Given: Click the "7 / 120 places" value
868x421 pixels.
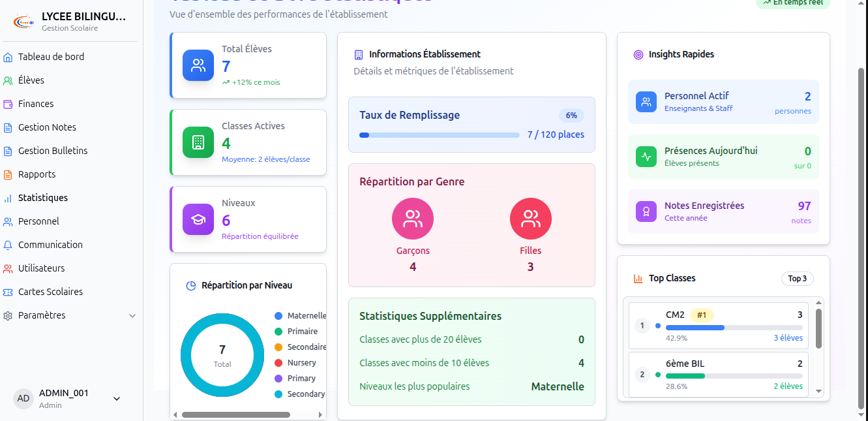Looking at the screenshot, I should pyautogui.click(x=556, y=134).
